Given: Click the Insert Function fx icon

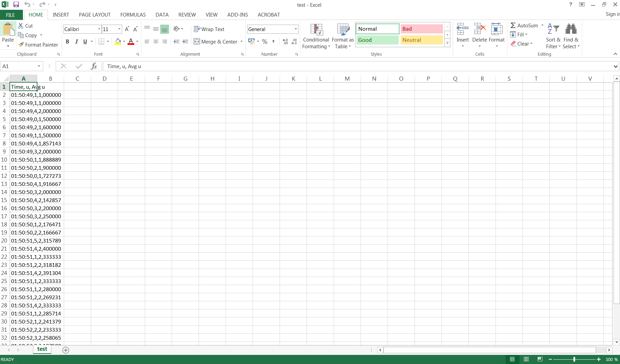Looking at the screenshot, I should pyautogui.click(x=94, y=66).
